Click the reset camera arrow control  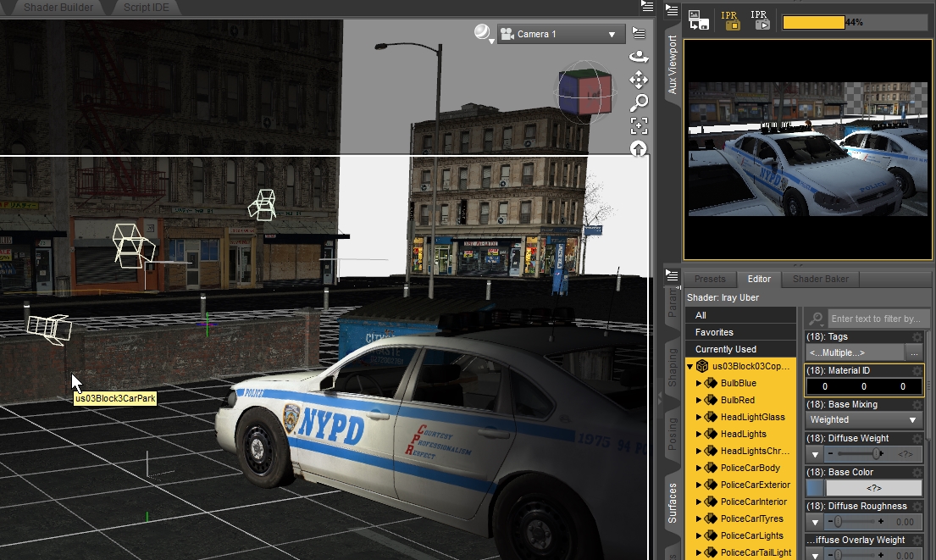(x=639, y=148)
